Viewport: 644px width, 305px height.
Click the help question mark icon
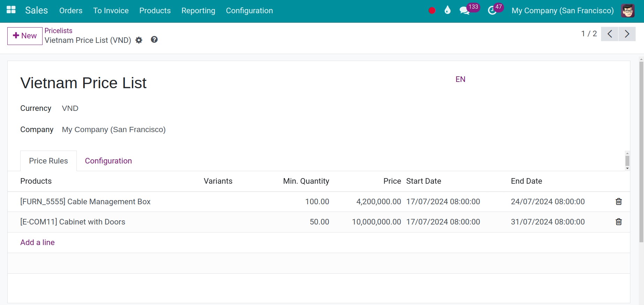(154, 40)
